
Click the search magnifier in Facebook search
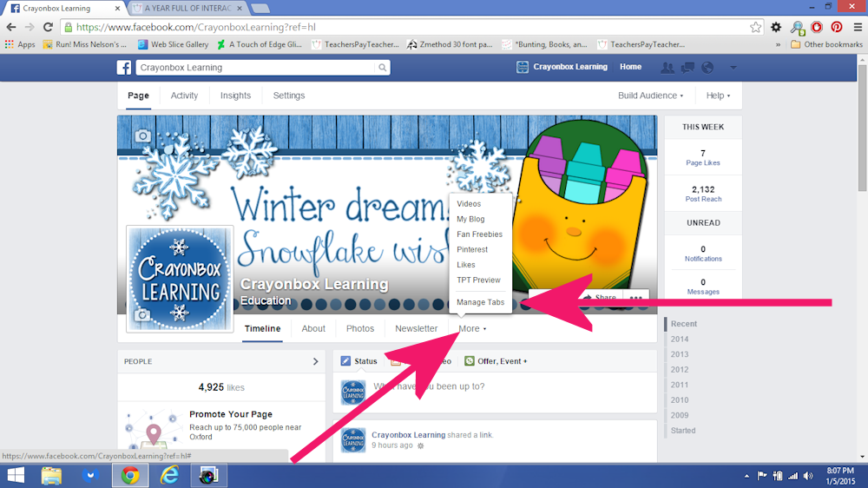pos(382,68)
